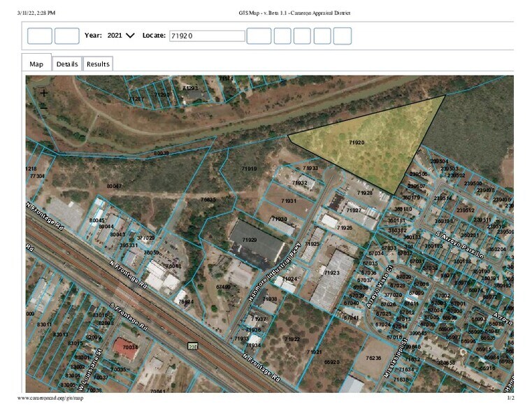Open the Details tab

point(67,64)
